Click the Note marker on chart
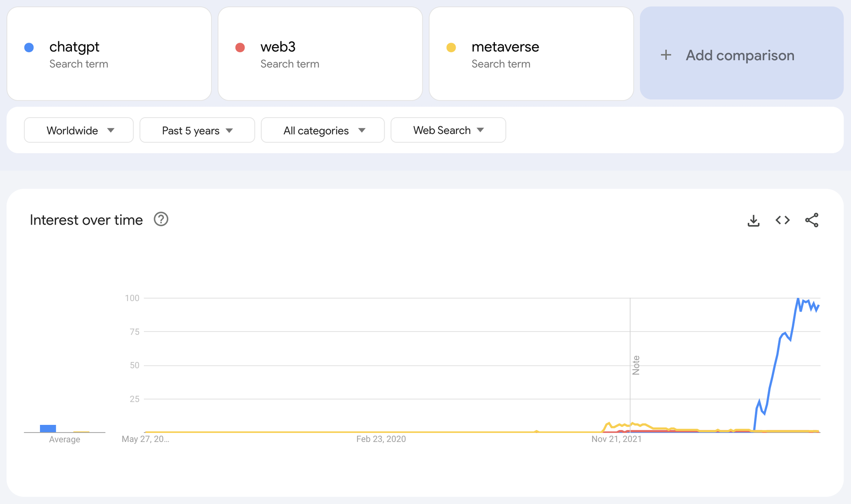The width and height of the screenshot is (851, 504). pyautogui.click(x=636, y=365)
